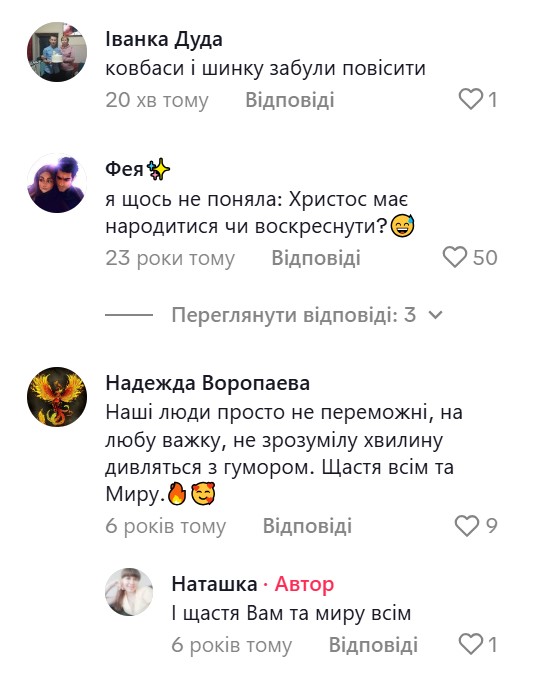The height and width of the screenshot is (681, 545).
Task: Open Іванка Дуда's profile picture
Action: 57,52
